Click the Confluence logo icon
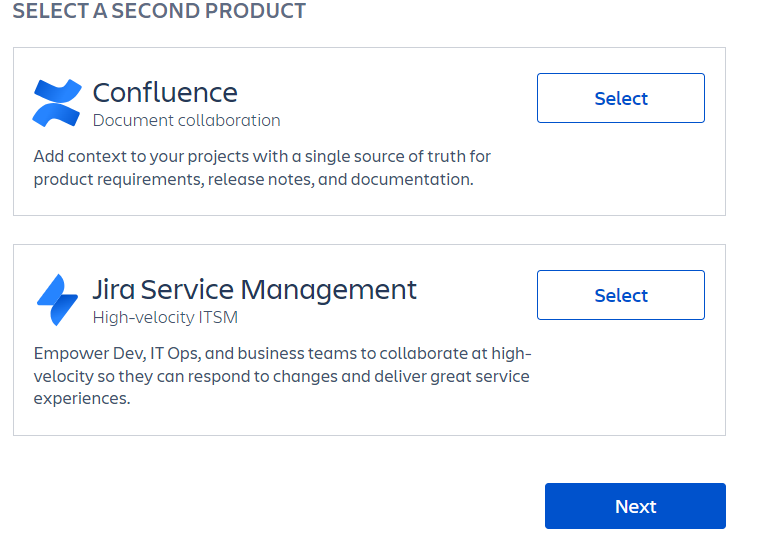 pos(57,104)
